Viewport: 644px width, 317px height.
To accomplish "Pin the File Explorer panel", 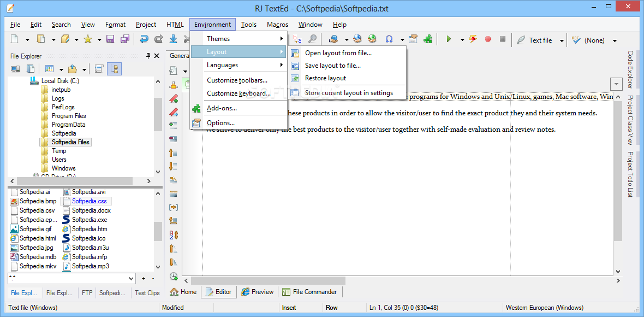I will tap(148, 56).
